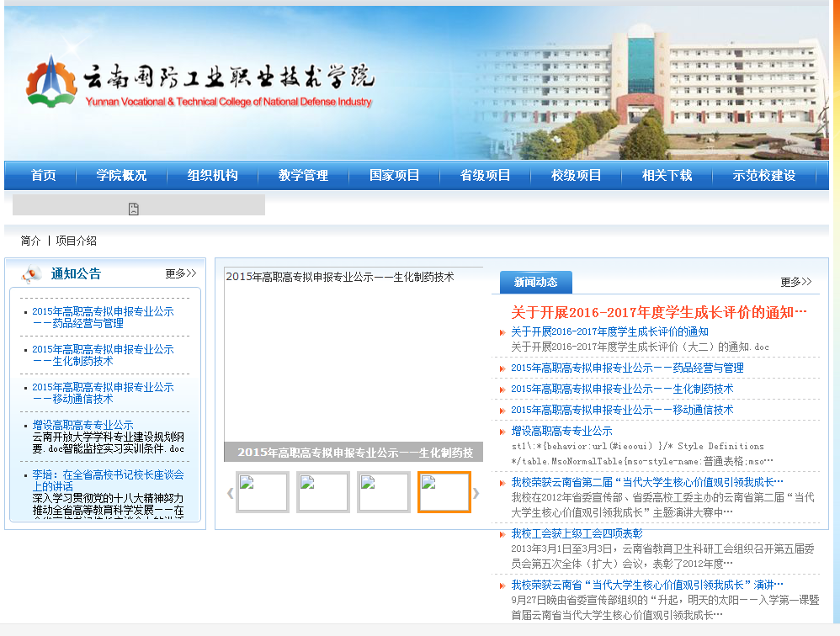Click the megaphone icon beside 通知公告
Screen dimensions: 840x636
tap(32, 273)
